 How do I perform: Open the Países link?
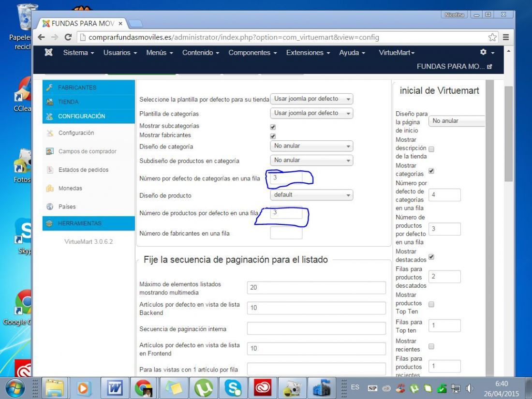coord(67,207)
